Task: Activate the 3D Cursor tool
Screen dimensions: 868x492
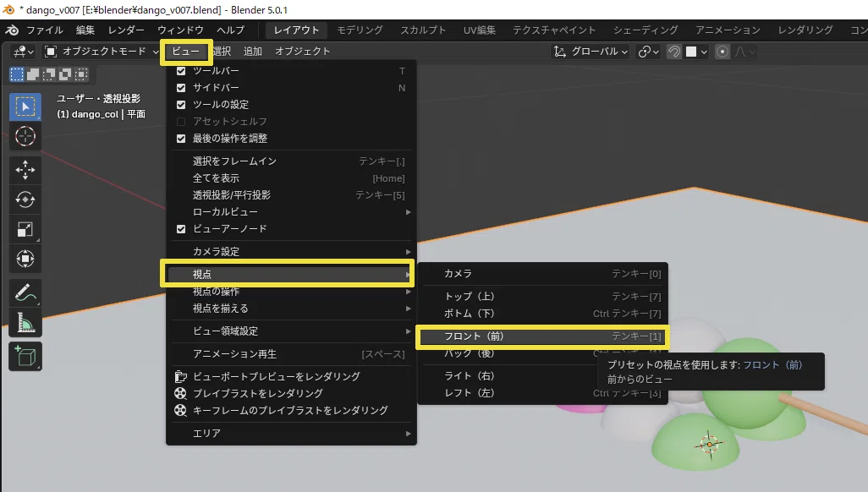Action: click(25, 136)
